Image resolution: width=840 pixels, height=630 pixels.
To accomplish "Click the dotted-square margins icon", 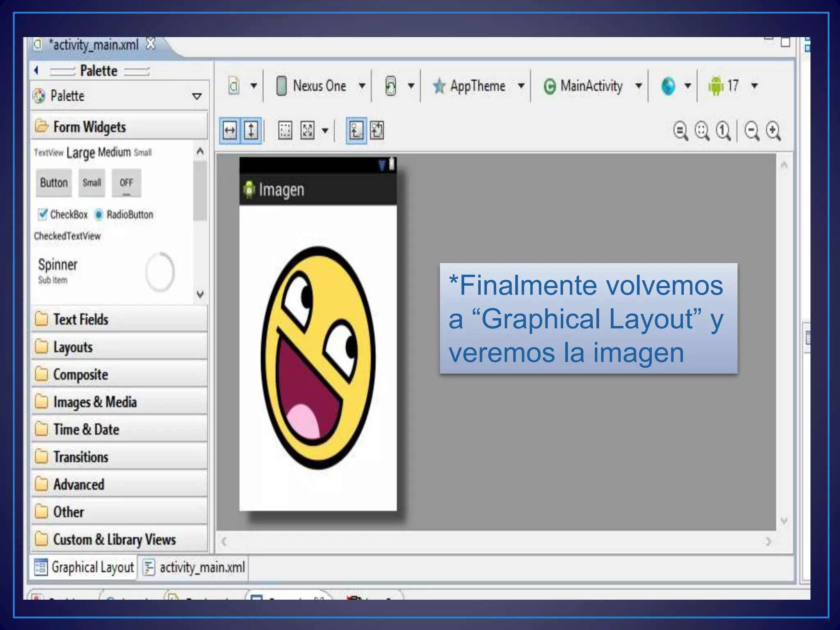I will tap(285, 131).
